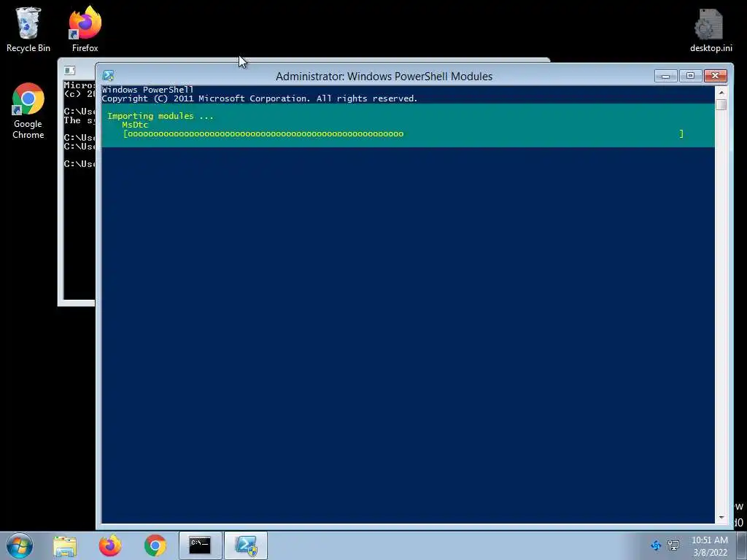747x560 pixels.
Task: Close the PowerShell Modules window
Action: click(715, 76)
